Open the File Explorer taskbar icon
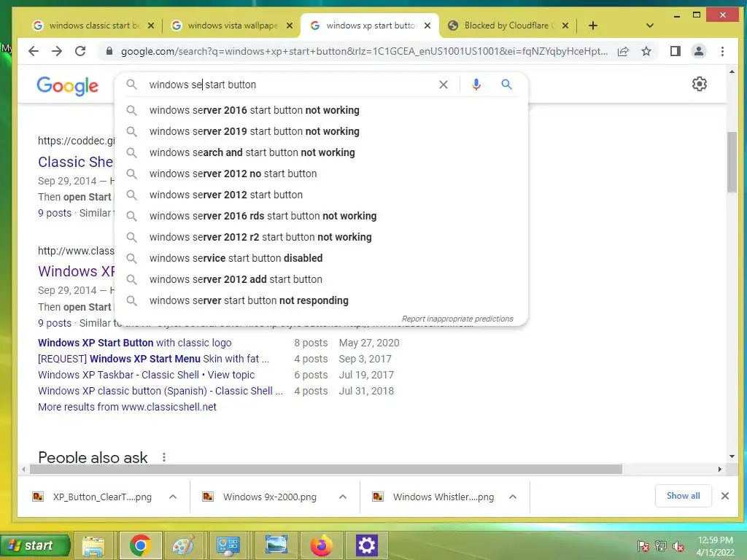747x560 pixels. pos(93,545)
